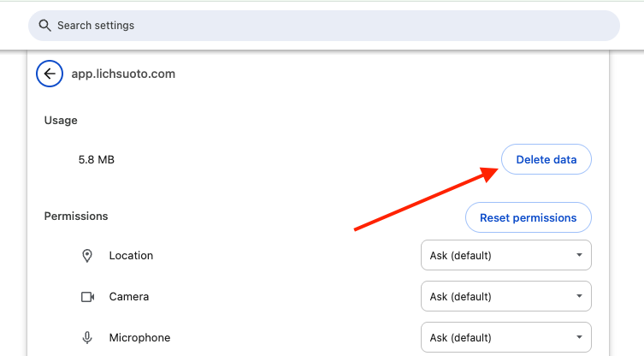Select the app.lichsuoto.com site title
Viewport: 644px width, 356px height.
click(x=123, y=74)
